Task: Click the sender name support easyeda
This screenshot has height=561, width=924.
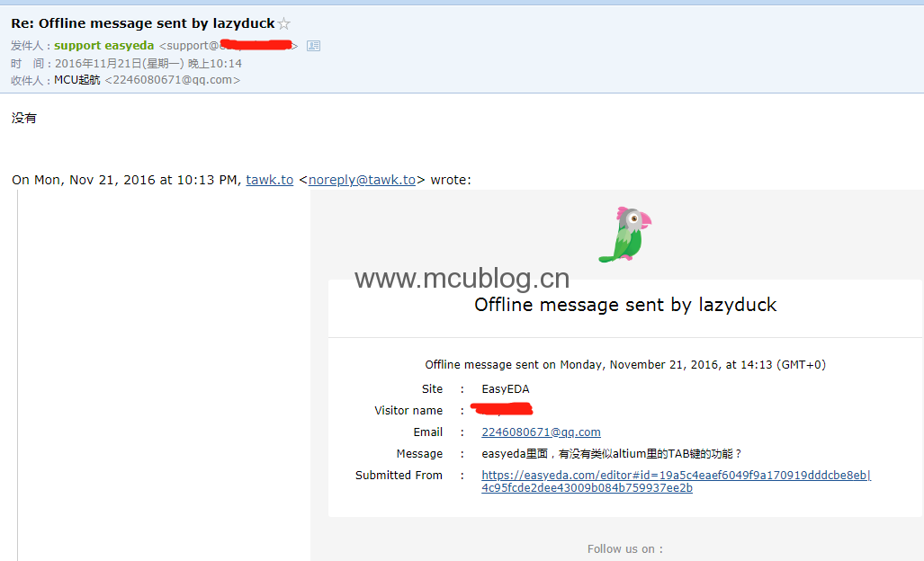Action: pyautogui.click(x=103, y=45)
